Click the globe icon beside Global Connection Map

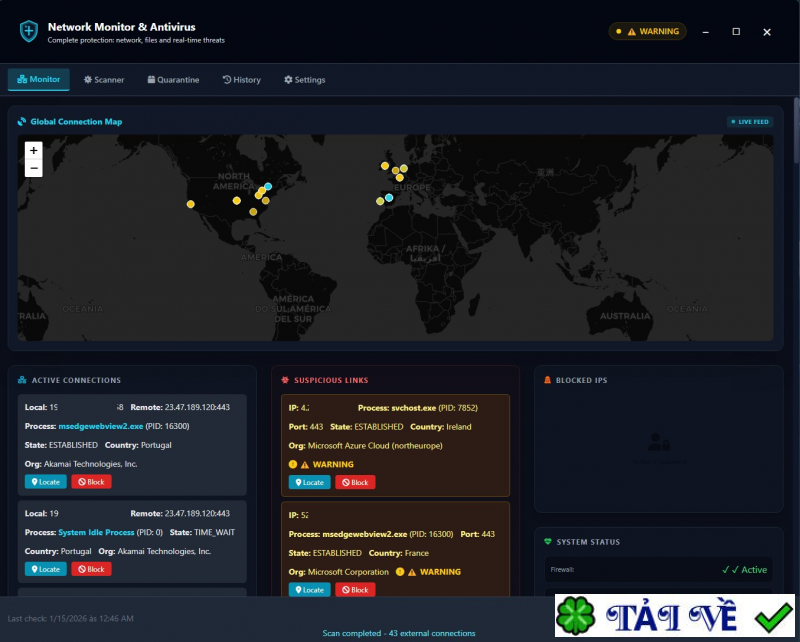pos(22,121)
